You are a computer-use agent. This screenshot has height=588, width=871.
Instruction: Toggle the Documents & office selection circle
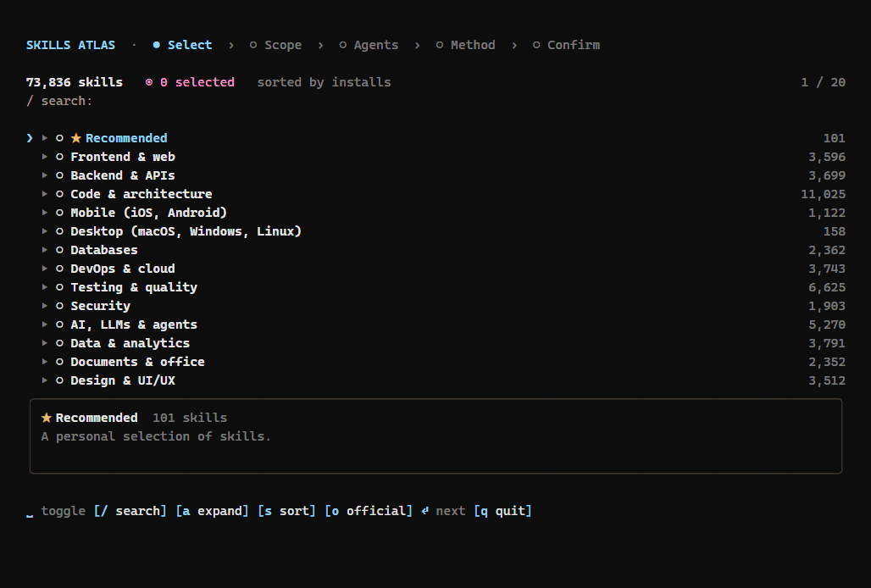click(x=59, y=362)
